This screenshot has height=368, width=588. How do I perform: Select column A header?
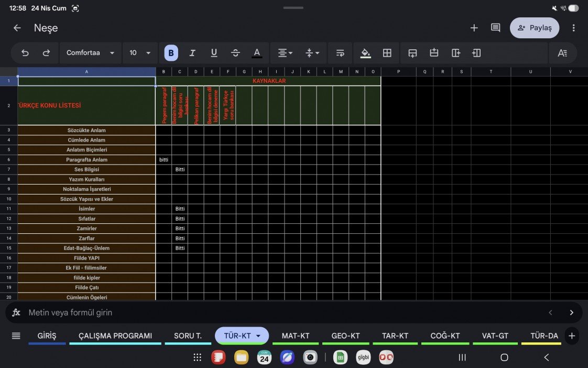(x=86, y=72)
